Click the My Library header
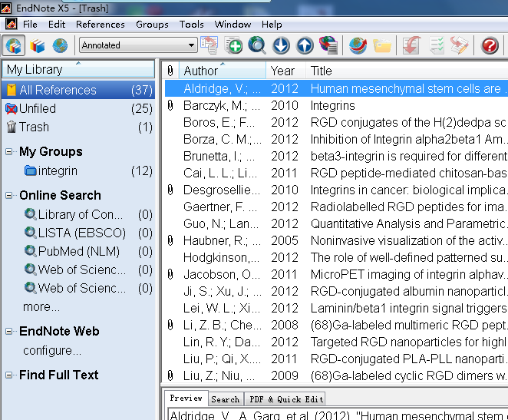The image size is (508, 420). point(78,69)
